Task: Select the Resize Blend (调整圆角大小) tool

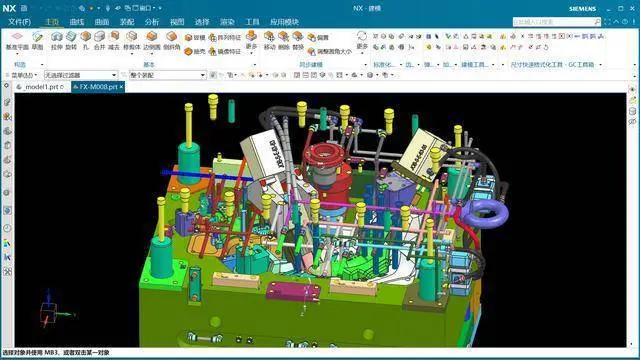Action: pyautogui.click(x=329, y=51)
